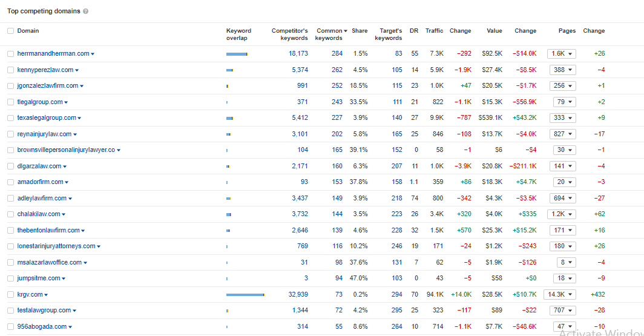Open the texaslegalgroup.com link
This screenshot has height=336, width=644.
pyautogui.click(x=47, y=117)
